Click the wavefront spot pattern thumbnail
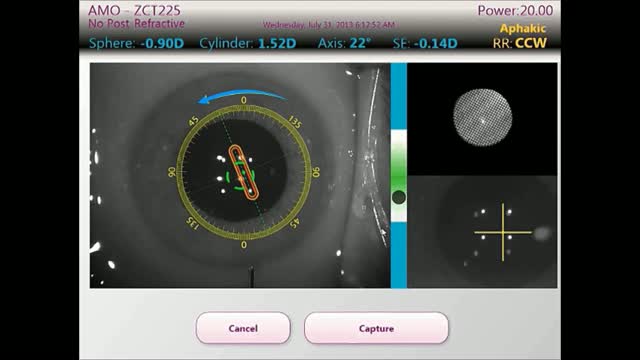The height and width of the screenshot is (360, 640). tap(482, 118)
